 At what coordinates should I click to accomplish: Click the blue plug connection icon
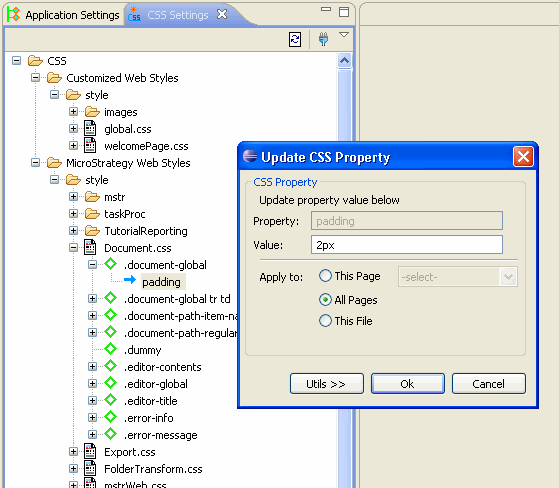(x=323, y=39)
